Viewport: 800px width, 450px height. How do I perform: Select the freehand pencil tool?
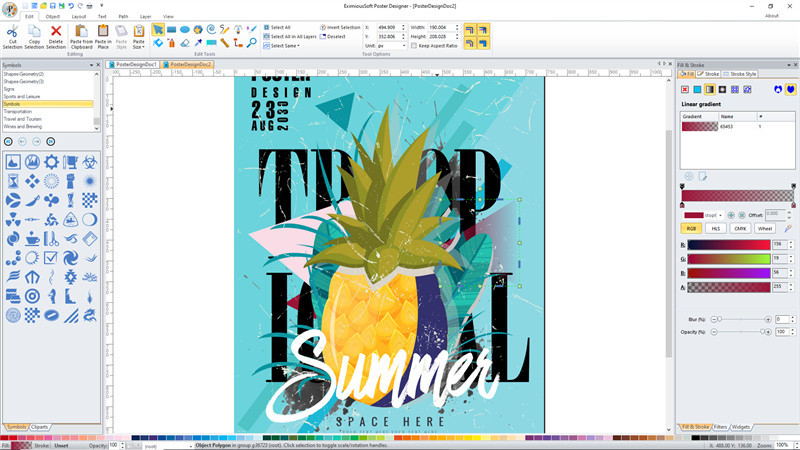pos(224,30)
